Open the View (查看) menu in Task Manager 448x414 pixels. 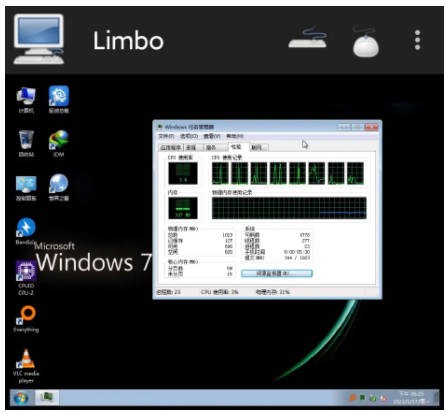pyautogui.click(x=212, y=136)
